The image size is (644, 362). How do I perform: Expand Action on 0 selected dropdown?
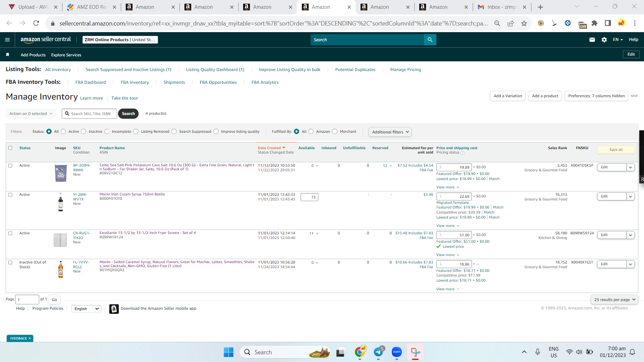click(x=31, y=114)
